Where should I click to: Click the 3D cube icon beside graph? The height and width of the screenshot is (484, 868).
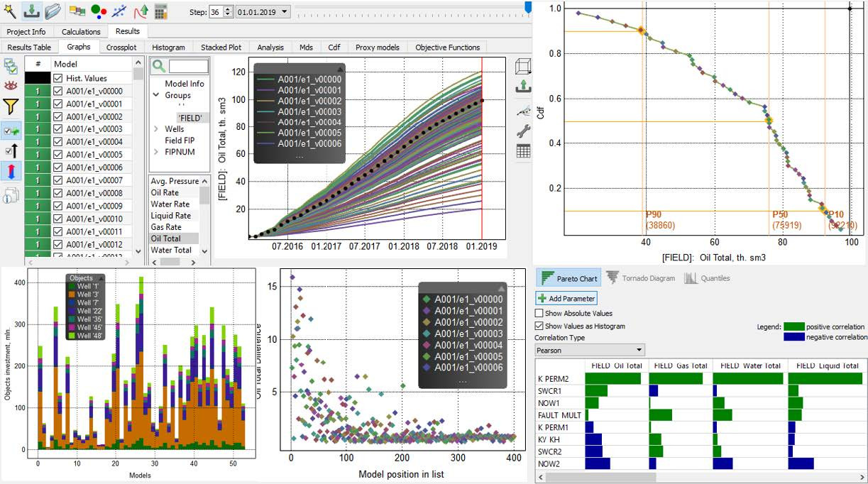tap(523, 67)
